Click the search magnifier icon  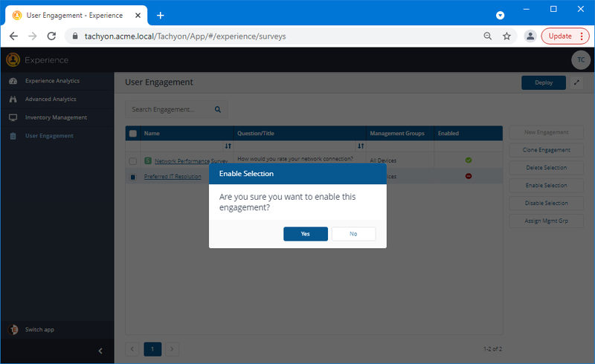[x=218, y=109]
